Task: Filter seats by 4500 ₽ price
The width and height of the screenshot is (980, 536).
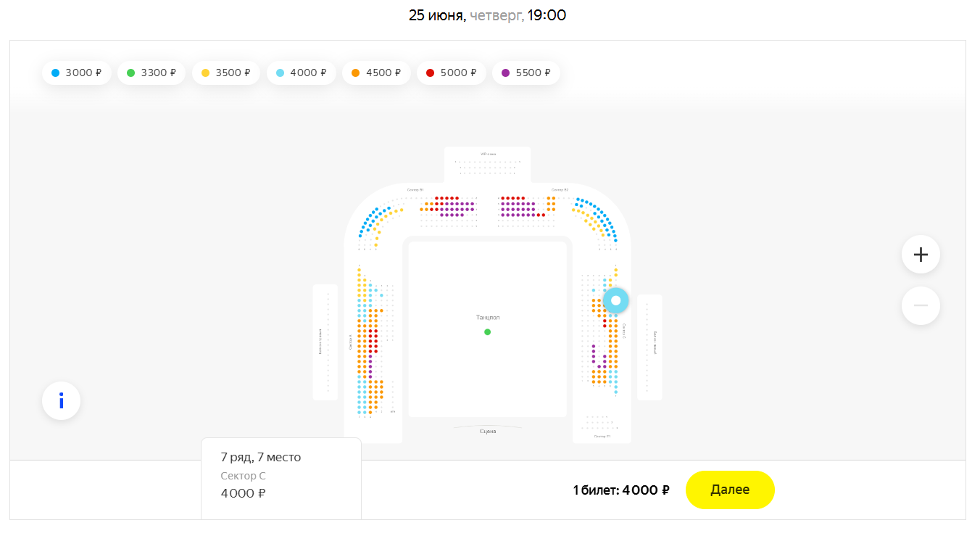Action: [376, 73]
